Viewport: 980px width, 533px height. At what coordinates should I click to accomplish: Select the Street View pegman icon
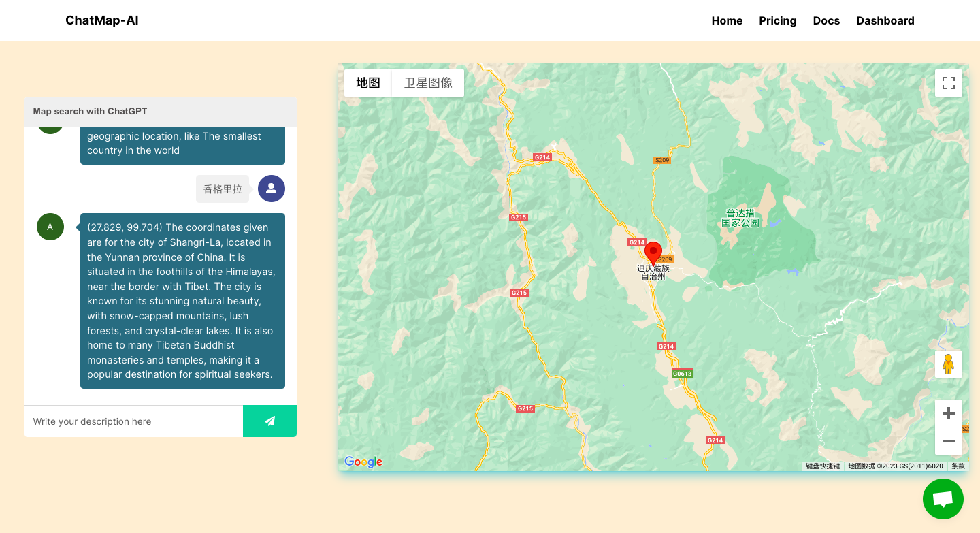tap(949, 364)
